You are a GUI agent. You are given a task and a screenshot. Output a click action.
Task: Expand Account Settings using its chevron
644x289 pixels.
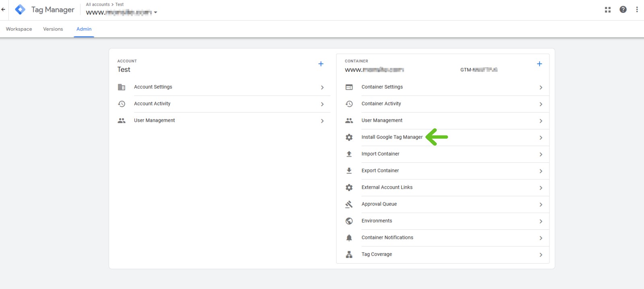[322, 87]
